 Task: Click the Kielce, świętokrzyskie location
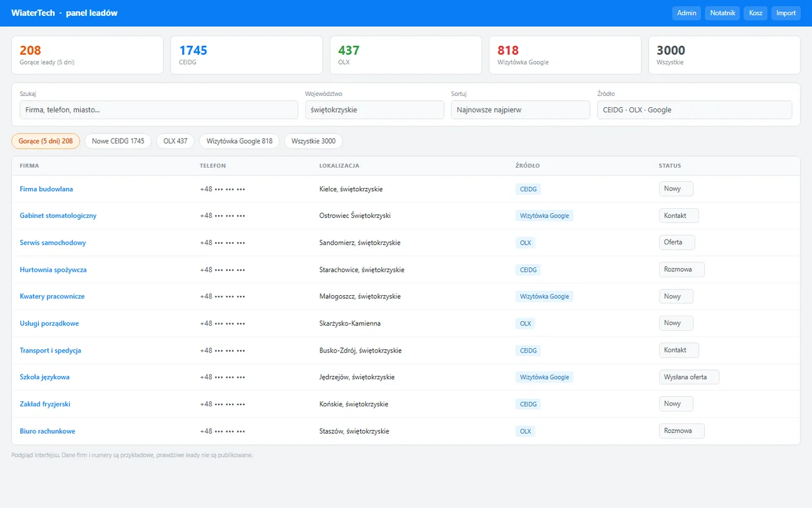click(351, 189)
